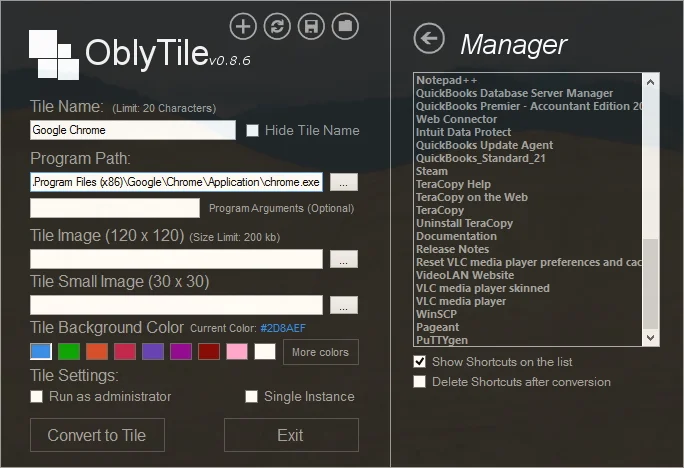Choose the magenta color swatch
The width and height of the screenshot is (684, 468).
181,352
